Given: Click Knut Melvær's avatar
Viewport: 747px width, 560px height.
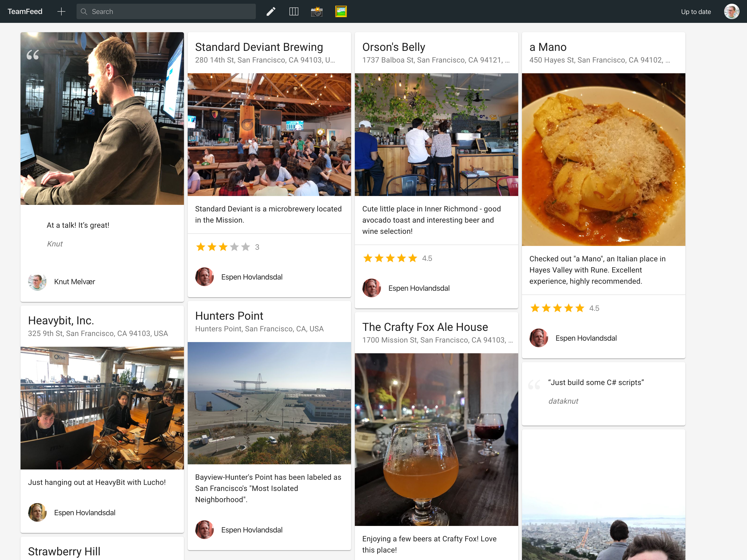Looking at the screenshot, I should [x=37, y=282].
